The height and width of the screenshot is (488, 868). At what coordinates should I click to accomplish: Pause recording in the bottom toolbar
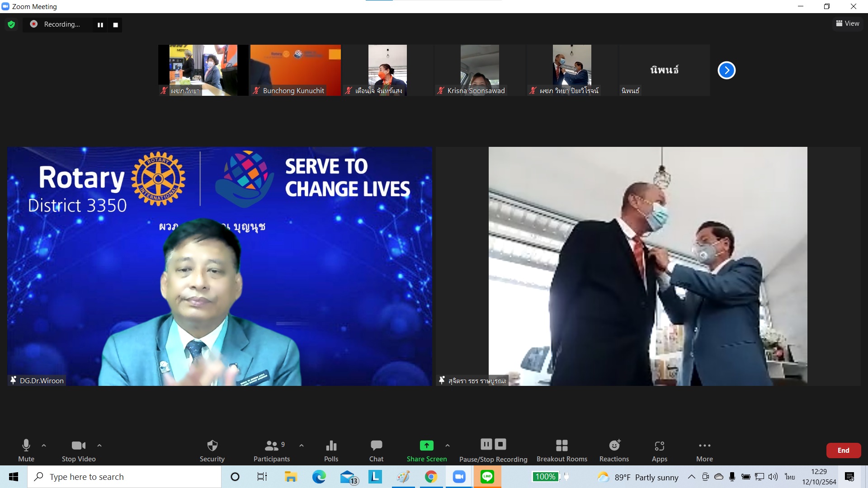point(486,444)
